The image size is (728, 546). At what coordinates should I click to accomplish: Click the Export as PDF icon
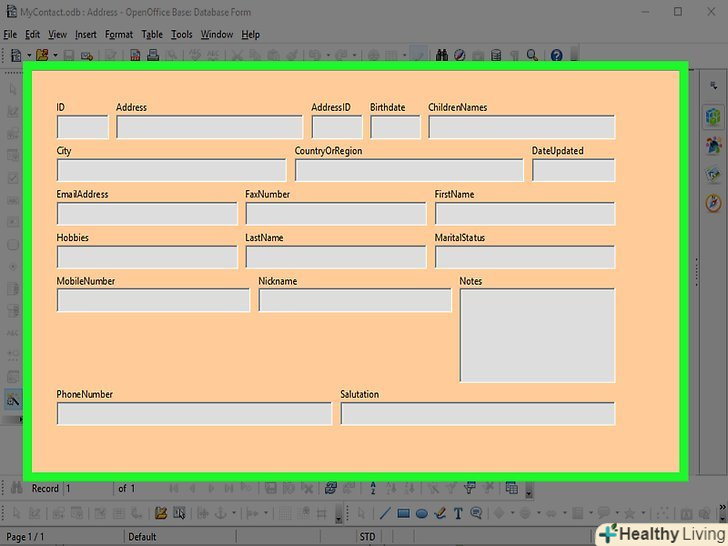(x=135, y=55)
